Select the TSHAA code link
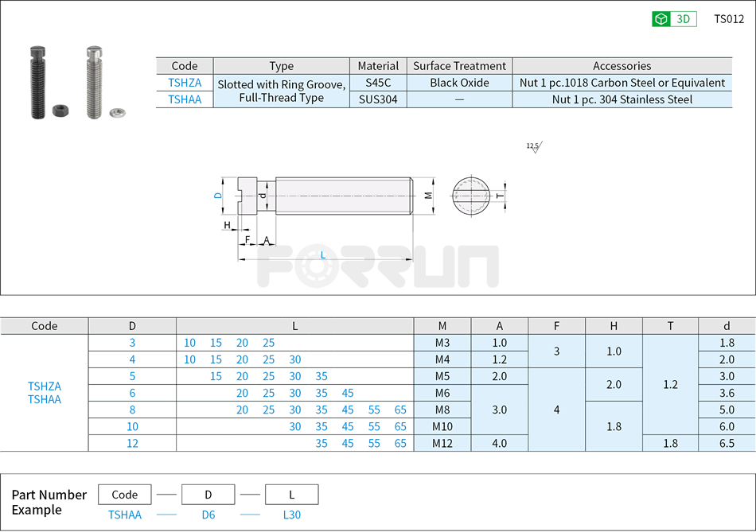Image resolution: width=756 pixels, height=532 pixels. pos(185,99)
